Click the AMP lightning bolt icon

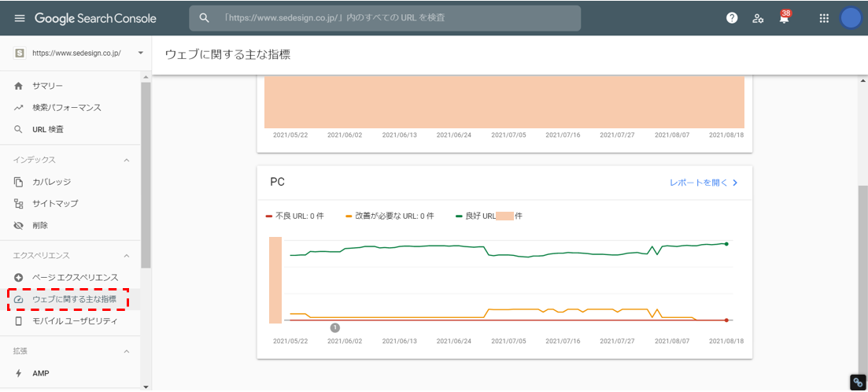(18, 373)
